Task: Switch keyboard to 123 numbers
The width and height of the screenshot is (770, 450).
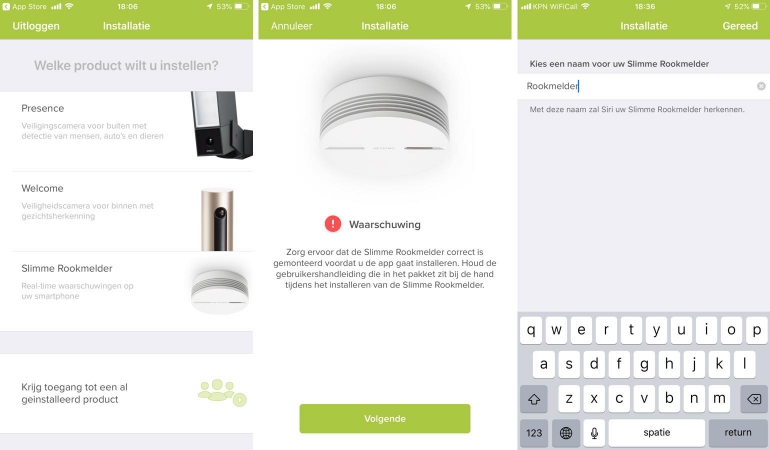Action: click(x=534, y=433)
